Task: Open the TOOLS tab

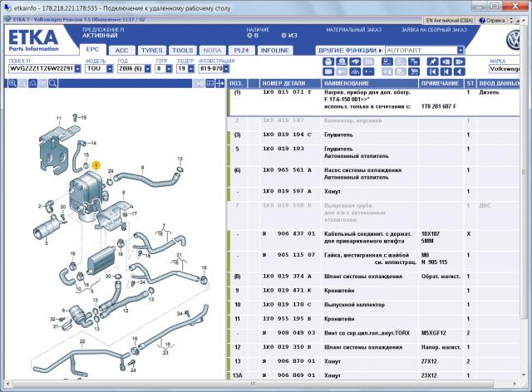Action: point(183,51)
